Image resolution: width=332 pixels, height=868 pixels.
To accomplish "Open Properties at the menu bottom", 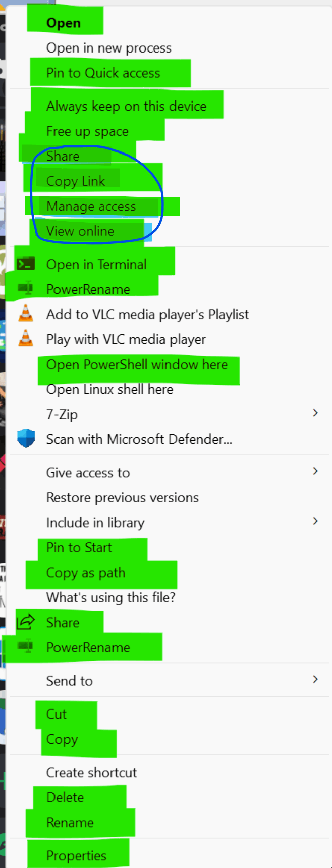I will click(76, 856).
